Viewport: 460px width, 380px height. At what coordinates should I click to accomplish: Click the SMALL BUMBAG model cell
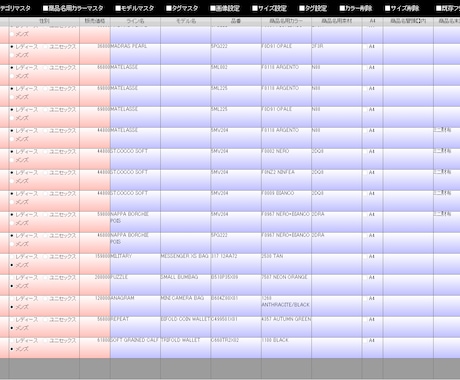point(185,285)
